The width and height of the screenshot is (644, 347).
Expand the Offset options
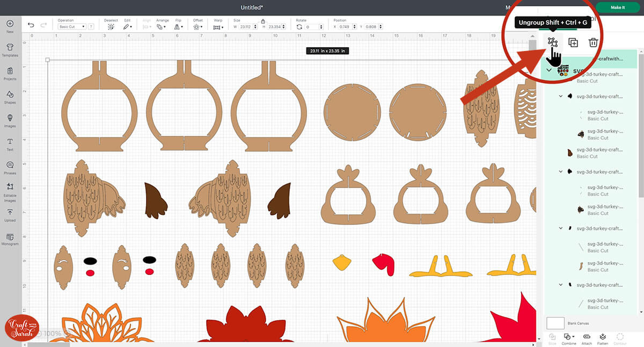click(x=197, y=26)
